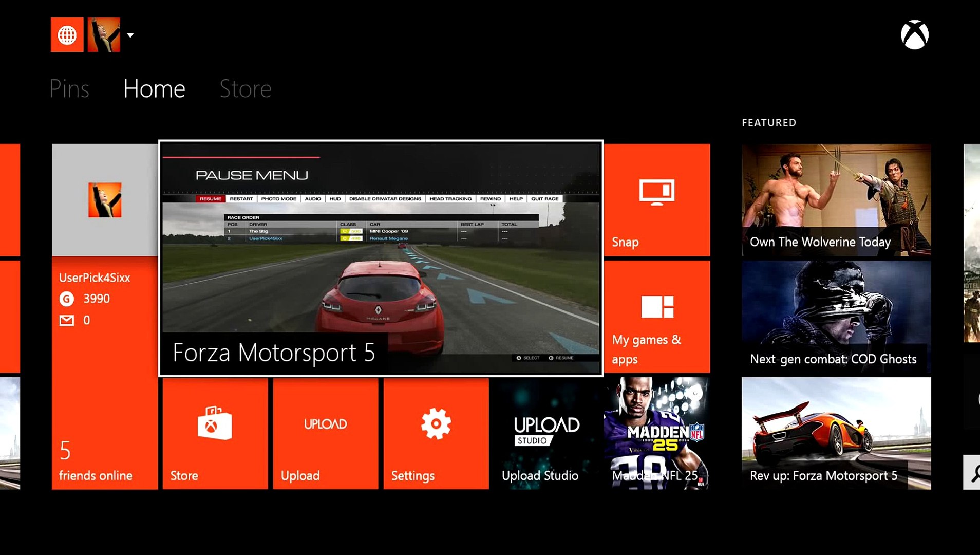The height and width of the screenshot is (555, 980).
Task: Launch the Madden NFL 25 tile
Action: click(x=657, y=434)
